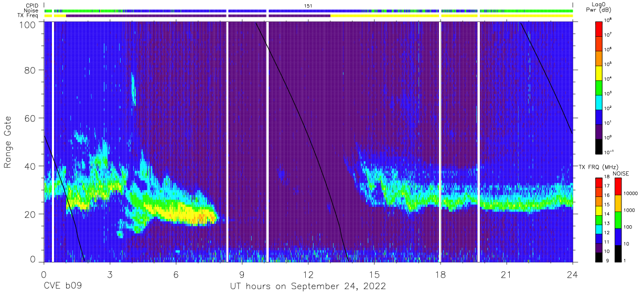
Task: Pick the green segment of the NOISE colorbar
Action: pos(619,220)
